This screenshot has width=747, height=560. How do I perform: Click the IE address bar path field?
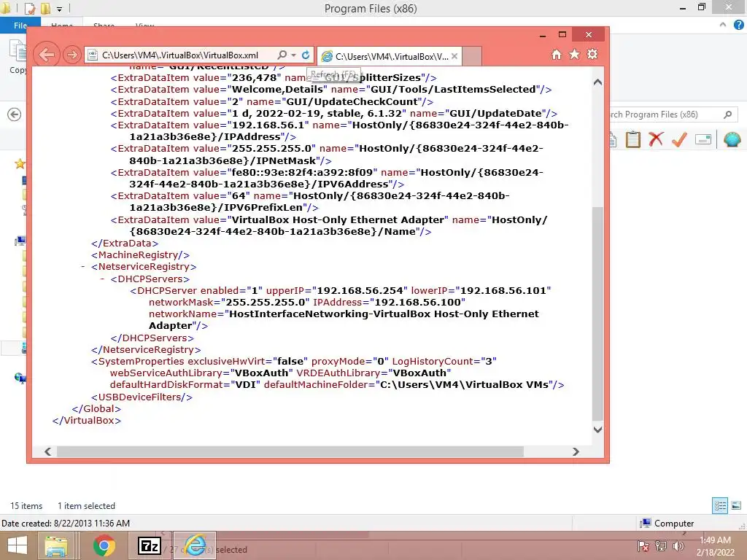180,55
